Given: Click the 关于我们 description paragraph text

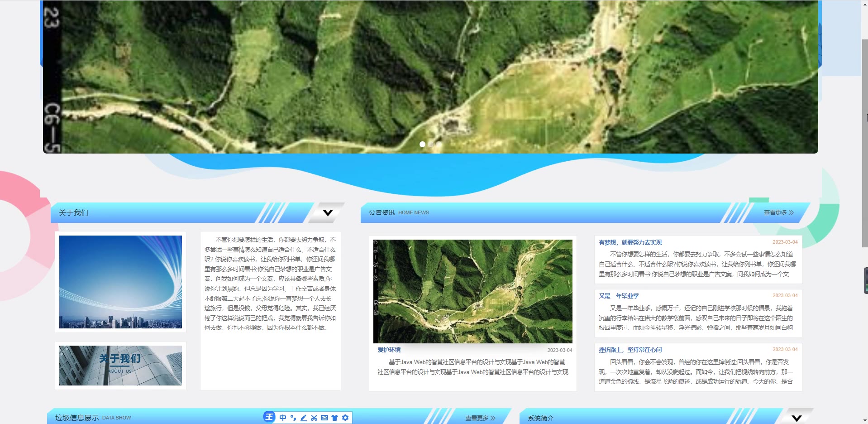Looking at the screenshot, I should coord(270,284).
